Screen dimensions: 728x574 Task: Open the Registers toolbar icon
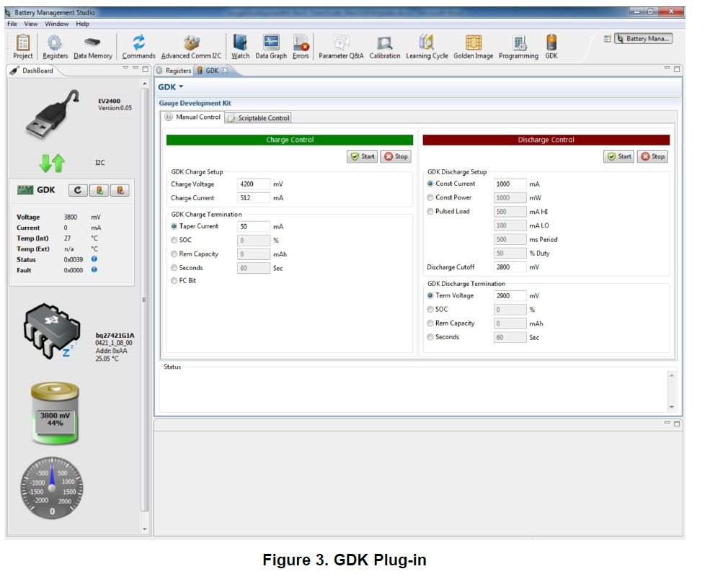55,47
